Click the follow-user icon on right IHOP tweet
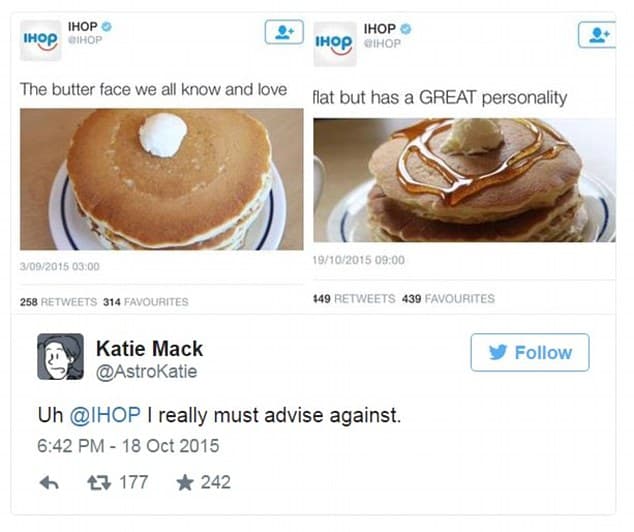 (x=597, y=35)
